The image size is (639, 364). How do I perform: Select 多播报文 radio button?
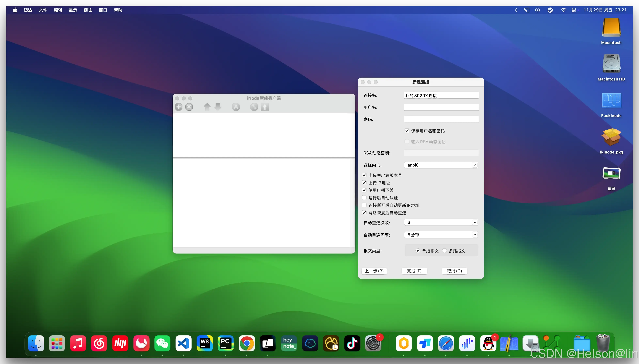tap(444, 251)
